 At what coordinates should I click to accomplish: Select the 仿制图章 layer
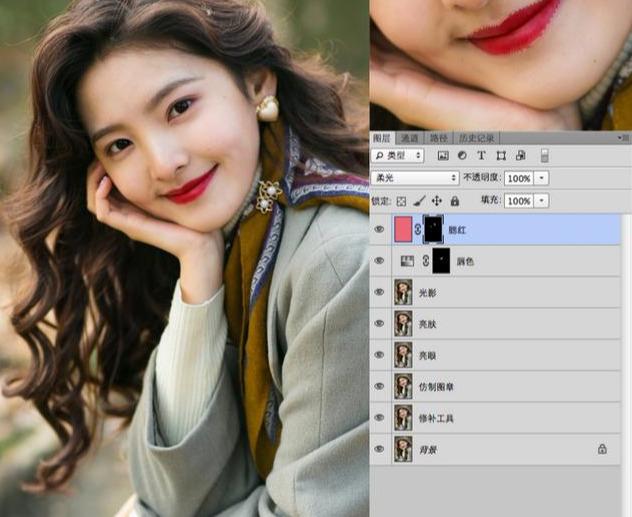point(436,387)
